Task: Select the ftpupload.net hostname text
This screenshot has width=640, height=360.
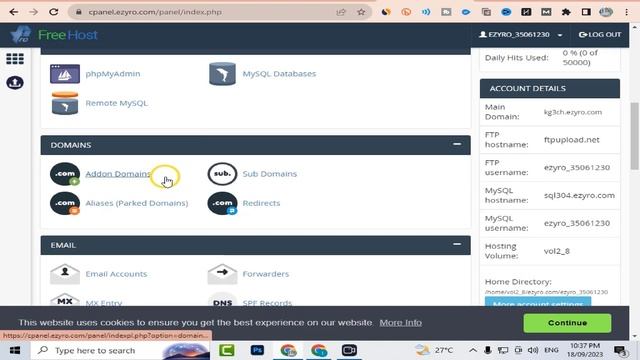Action: [x=571, y=140]
